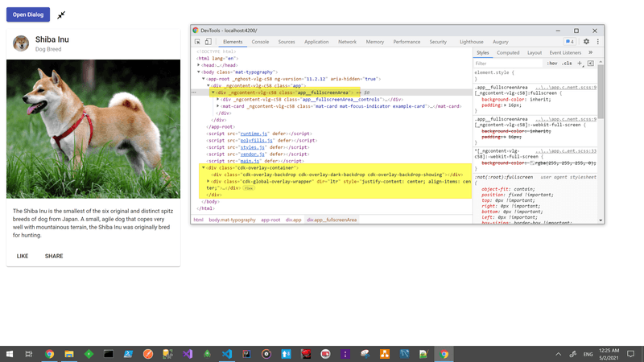The height and width of the screenshot is (362, 644).
Task: Show more Styles sidebar tabs chevron
Action: pyautogui.click(x=590, y=52)
